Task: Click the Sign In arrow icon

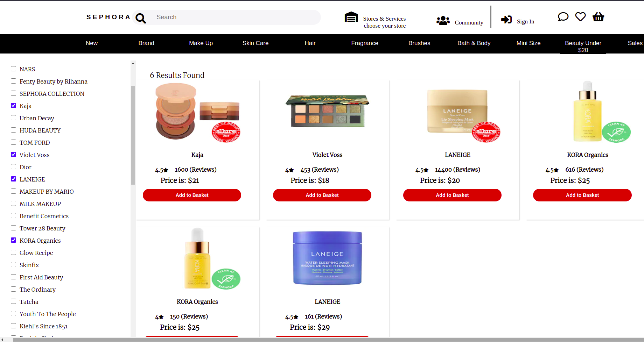Action: [506, 20]
